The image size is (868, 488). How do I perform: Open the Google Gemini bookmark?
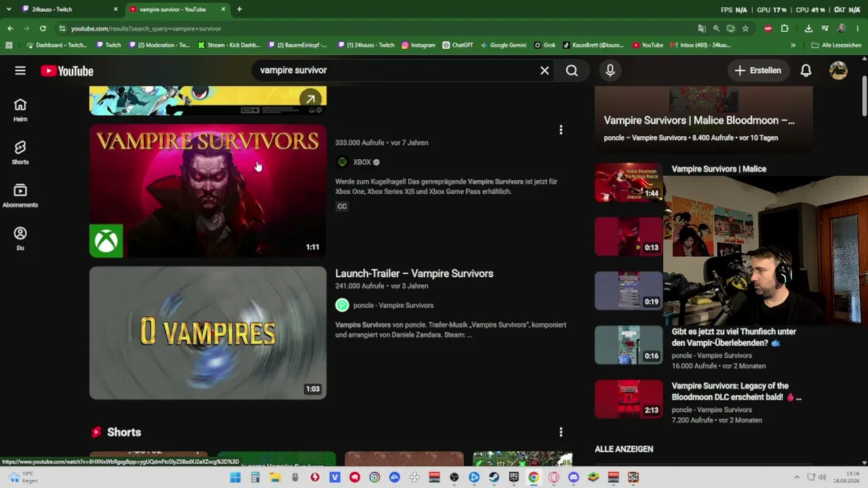click(504, 45)
